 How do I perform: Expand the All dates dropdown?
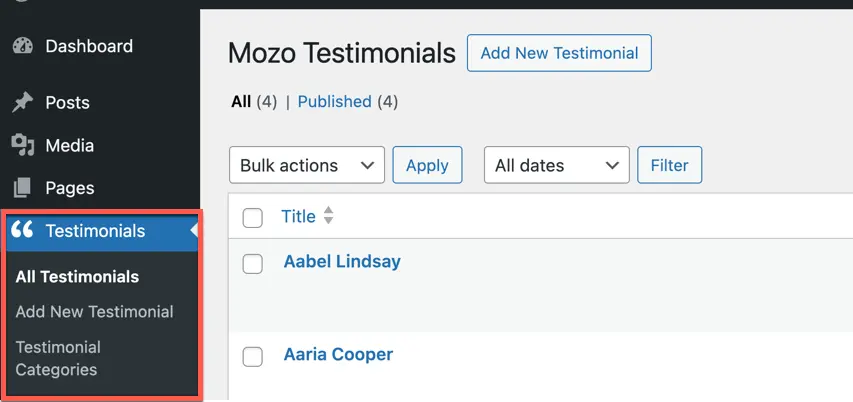coord(557,165)
